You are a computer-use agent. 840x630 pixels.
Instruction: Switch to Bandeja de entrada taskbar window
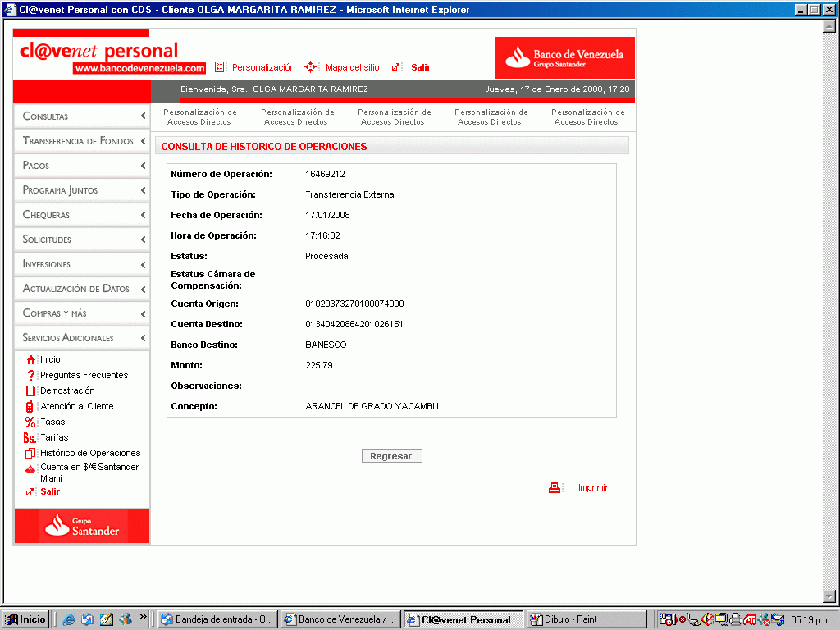[217, 619]
